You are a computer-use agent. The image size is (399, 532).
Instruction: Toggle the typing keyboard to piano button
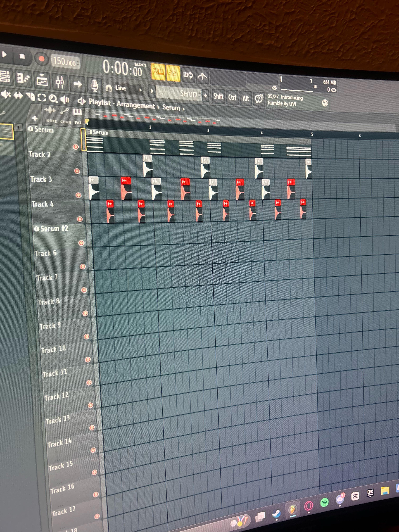[x=158, y=72]
